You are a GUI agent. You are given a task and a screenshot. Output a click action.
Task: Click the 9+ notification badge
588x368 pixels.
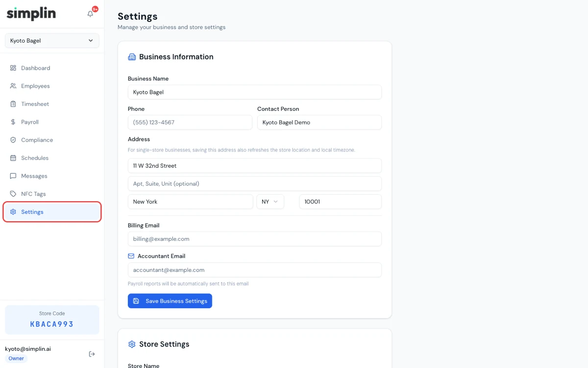tap(95, 9)
